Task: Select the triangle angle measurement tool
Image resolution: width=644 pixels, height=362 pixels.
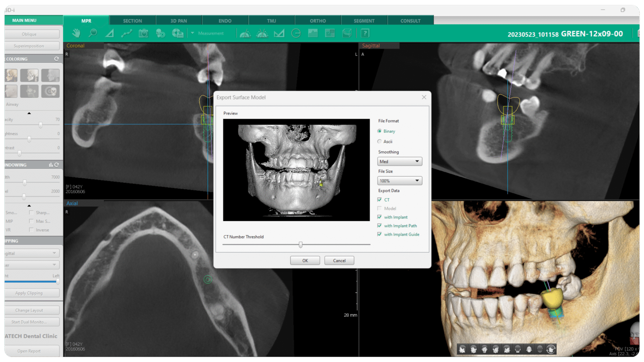Action: [110, 33]
